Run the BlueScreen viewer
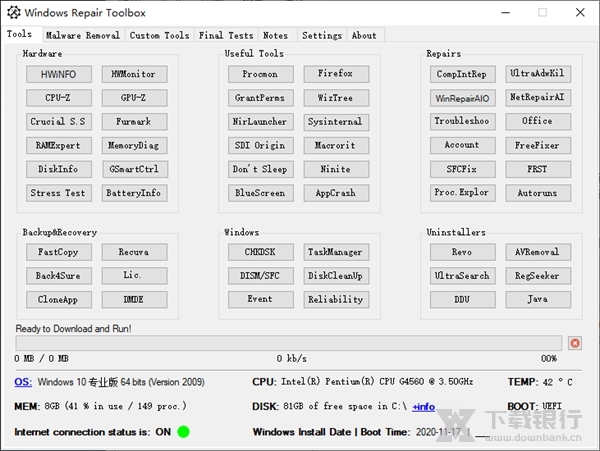Viewport: 600px width, 451px height. [x=261, y=193]
